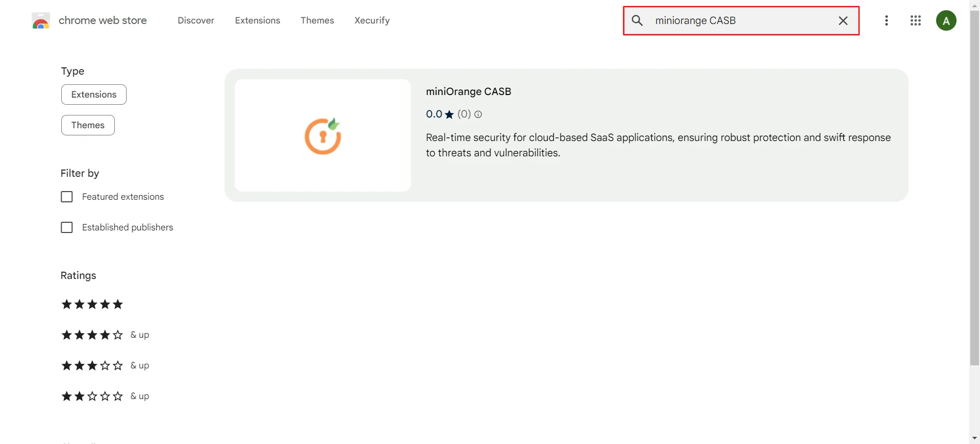The image size is (980, 444).
Task: Click the chrome web store title
Action: point(103,20)
